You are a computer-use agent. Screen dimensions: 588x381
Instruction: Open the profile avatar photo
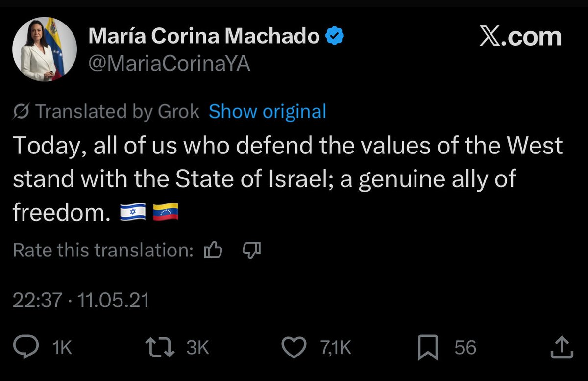coord(45,49)
